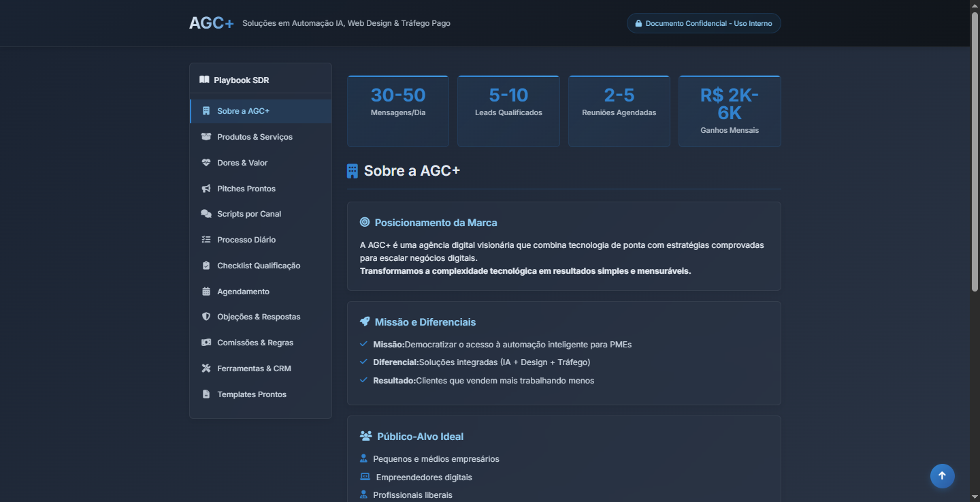Viewport: 980px width, 502px height.
Task: Click the checklist icon for Checklist Qualificação
Action: pyautogui.click(x=206, y=265)
